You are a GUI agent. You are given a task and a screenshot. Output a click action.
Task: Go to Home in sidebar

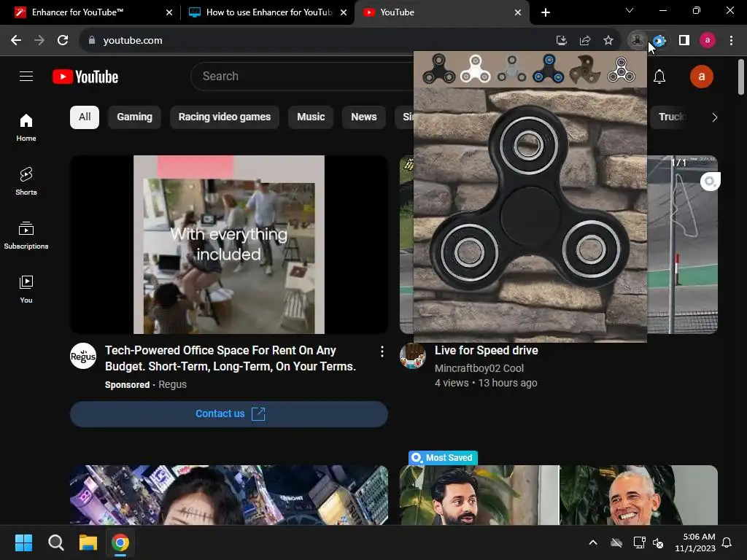pos(26,128)
